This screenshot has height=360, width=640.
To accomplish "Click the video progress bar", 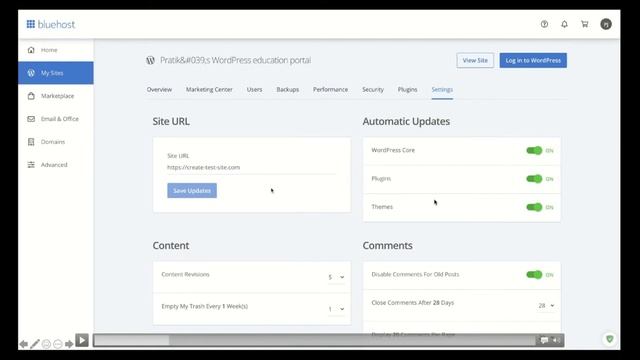I will pyautogui.click(x=314, y=340).
